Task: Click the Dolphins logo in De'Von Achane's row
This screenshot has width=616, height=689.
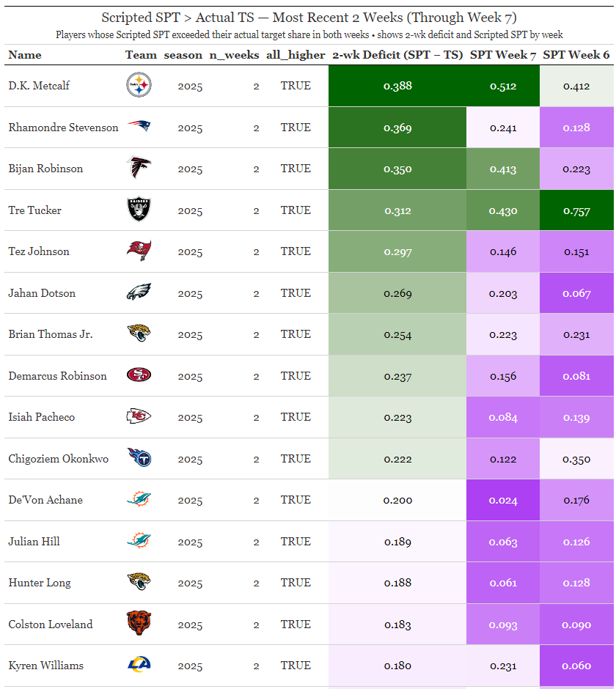Action: click(x=139, y=500)
